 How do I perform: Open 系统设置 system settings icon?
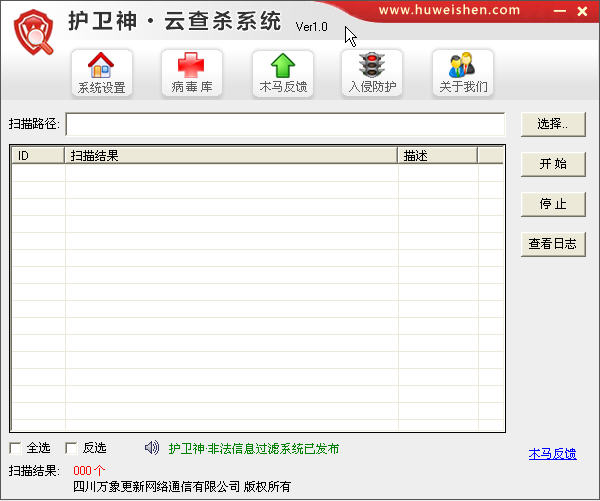[102, 73]
